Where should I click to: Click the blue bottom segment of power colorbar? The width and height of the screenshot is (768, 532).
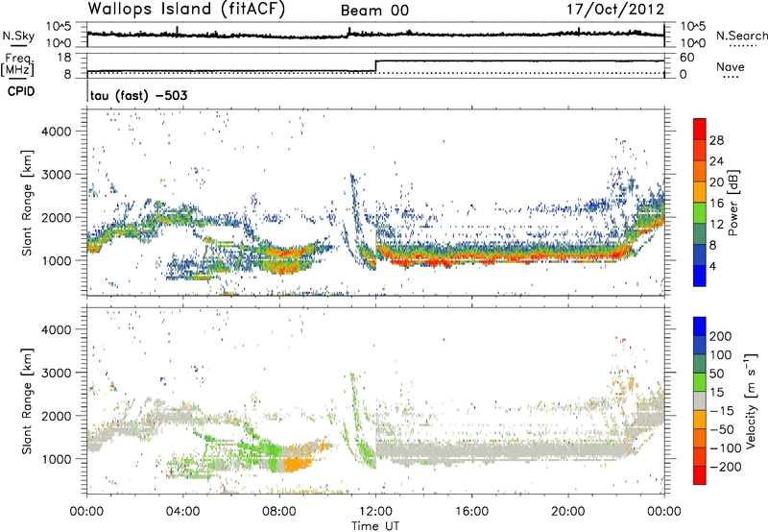[700, 276]
